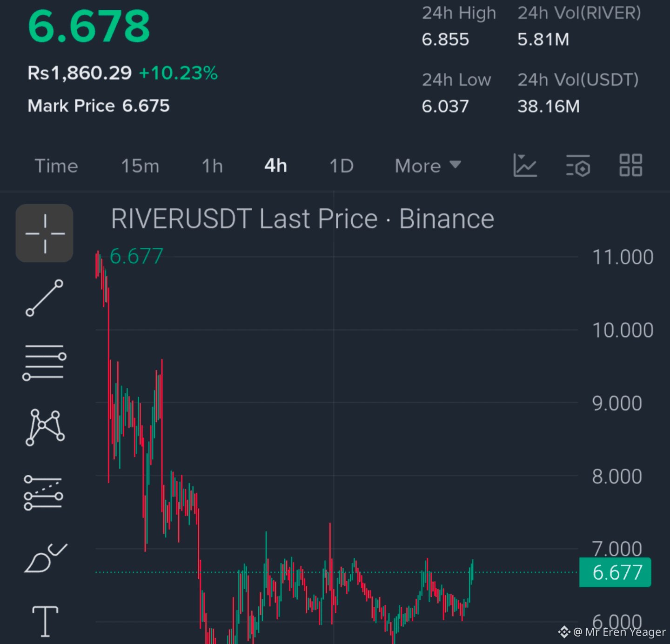
Task: Click the 11.000 price axis label
Action: 623,257
